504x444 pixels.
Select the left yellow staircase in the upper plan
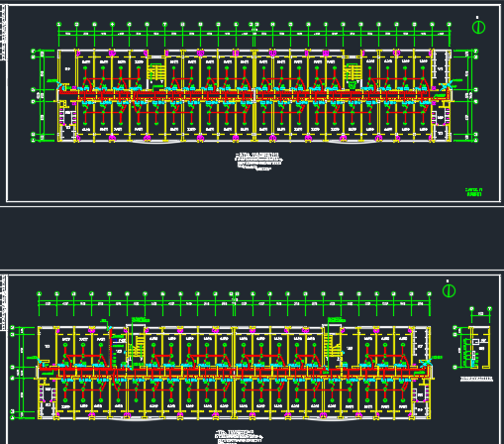(155, 73)
